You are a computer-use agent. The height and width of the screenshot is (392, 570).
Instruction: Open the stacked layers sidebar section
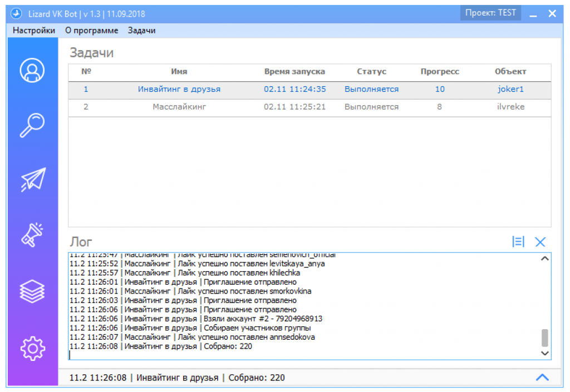[x=32, y=291]
